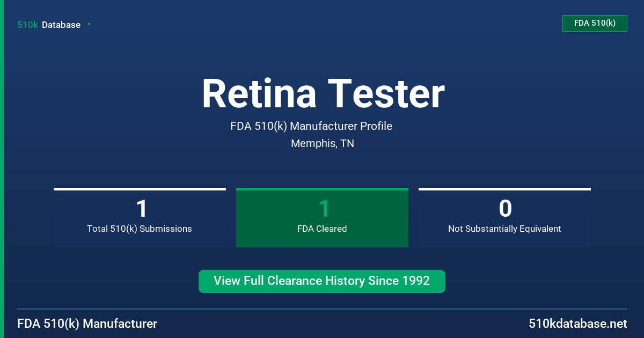Screen dimensions: 644x338
Task: Open the Total 510(k) Submissions card
Action: [140, 217]
